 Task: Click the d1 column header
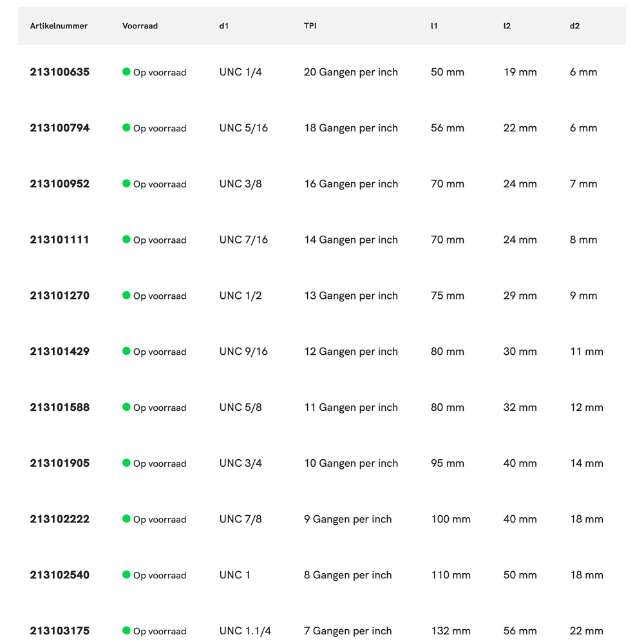pyautogui.click(x=223, y=26)
